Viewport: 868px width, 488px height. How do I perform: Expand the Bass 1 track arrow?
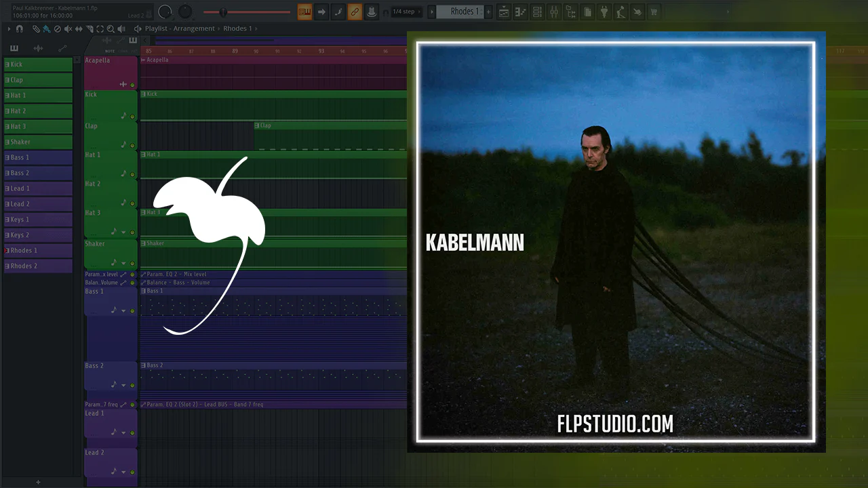click(123, 310)
